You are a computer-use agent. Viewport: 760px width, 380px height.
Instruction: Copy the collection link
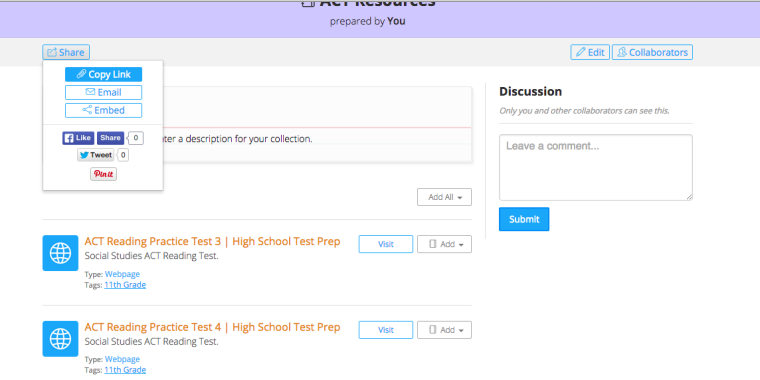pos(103,75)
